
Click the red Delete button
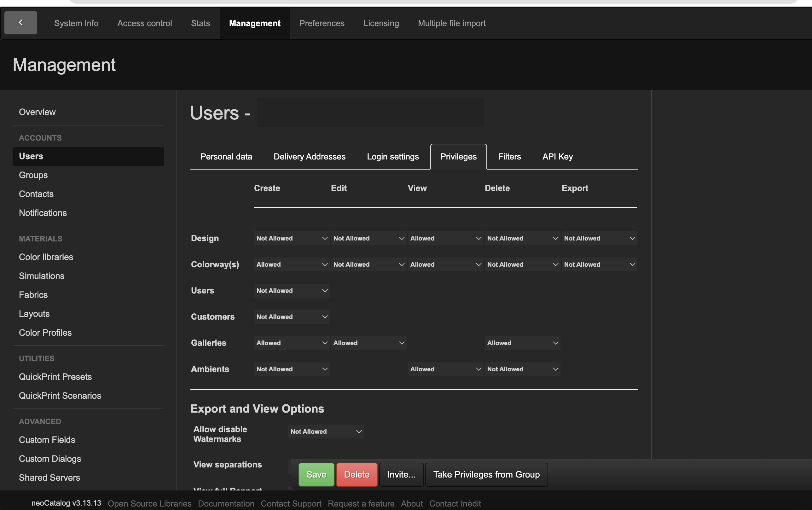tap(357, 474)
